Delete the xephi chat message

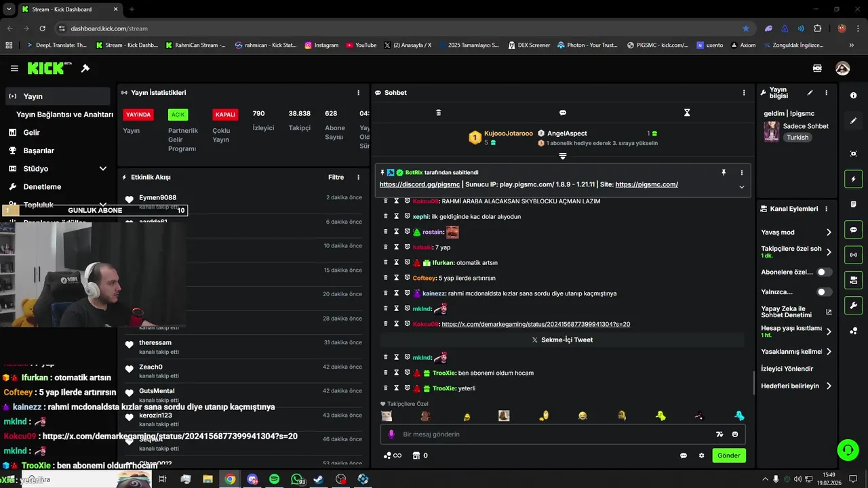click(386, 216)
